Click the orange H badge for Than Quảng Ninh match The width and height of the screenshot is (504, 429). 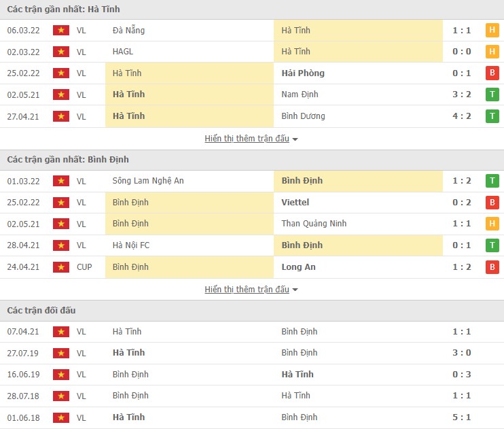coord(492,224)
